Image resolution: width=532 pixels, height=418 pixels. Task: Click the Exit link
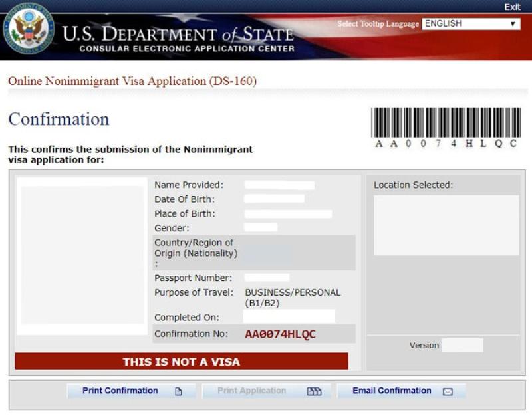pos(512,7)
